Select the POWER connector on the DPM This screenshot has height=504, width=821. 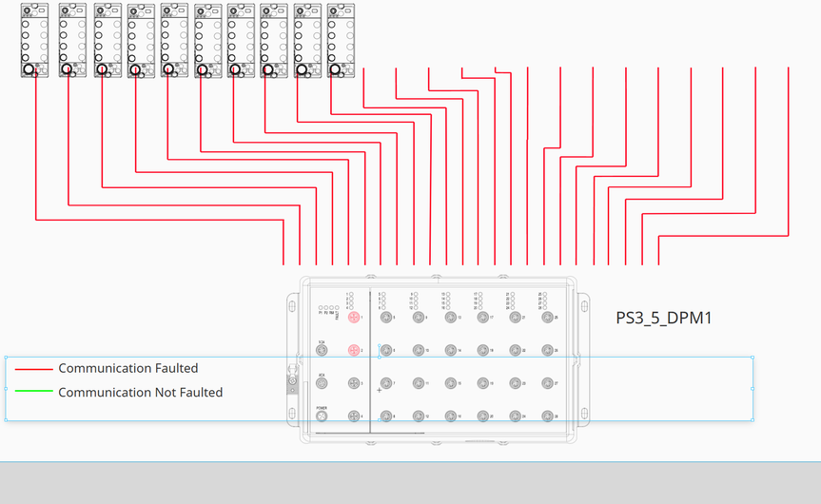(322, 417)
